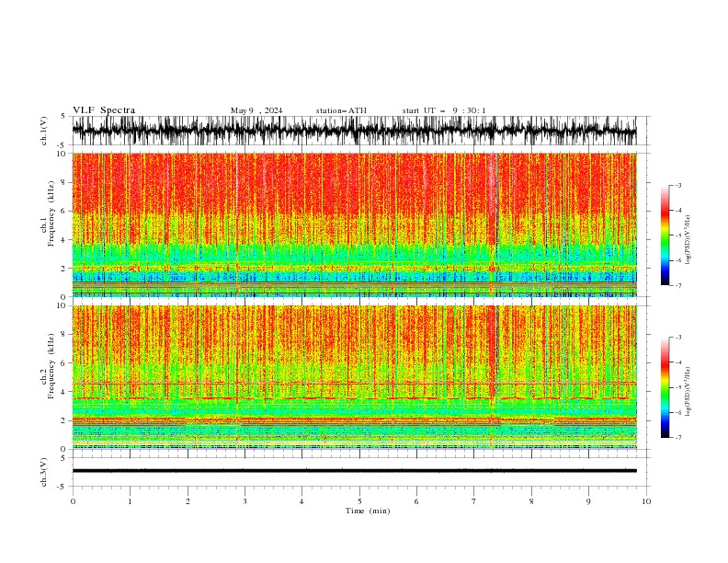This screenshot has height=563, width=728.
Task: Click the "VLF Spectra" plot title
Action: point(104,110)
